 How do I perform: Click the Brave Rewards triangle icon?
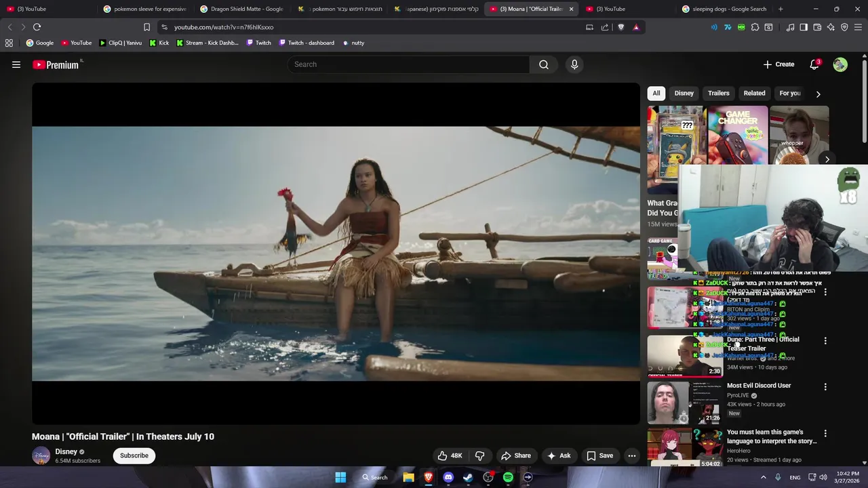pos(636,27)
